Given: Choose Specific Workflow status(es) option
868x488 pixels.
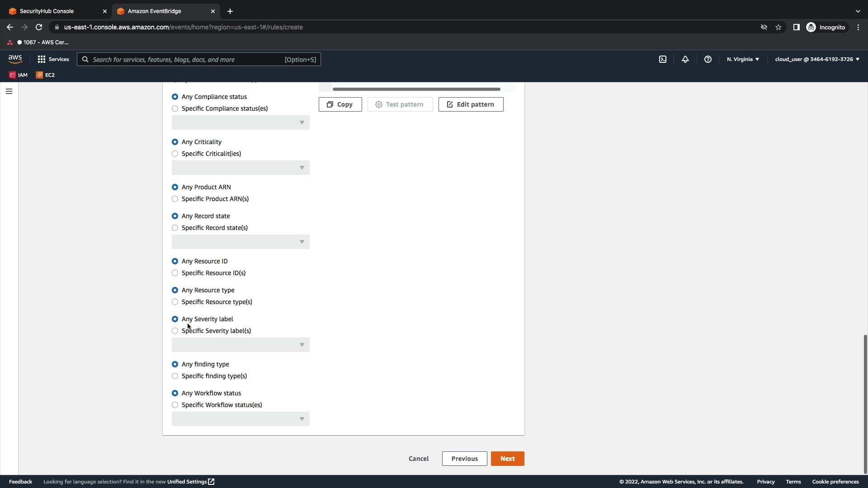Looking at the screenshot, I should click(x=175, y=405).
